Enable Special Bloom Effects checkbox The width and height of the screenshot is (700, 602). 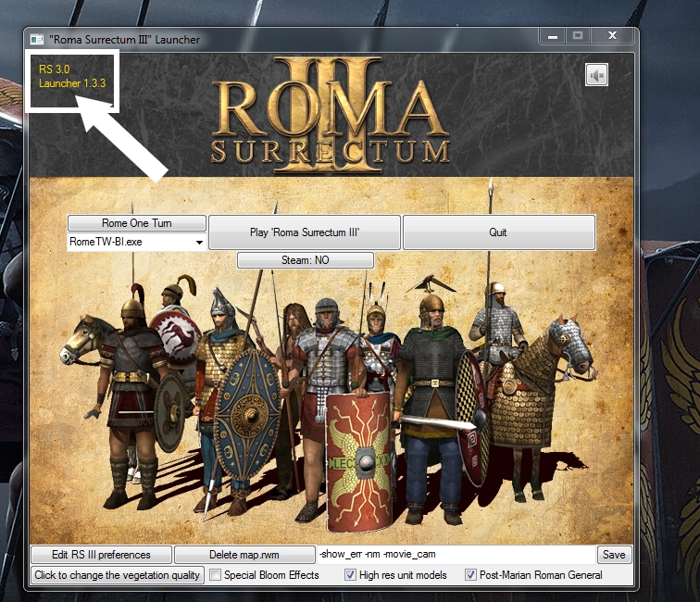tap(216, 575)
